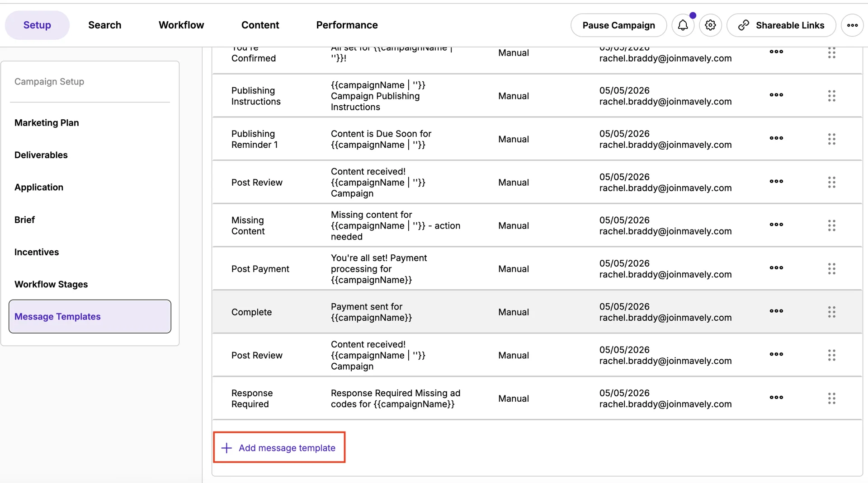Click "Manual" in the Complete row

(514, 312)
